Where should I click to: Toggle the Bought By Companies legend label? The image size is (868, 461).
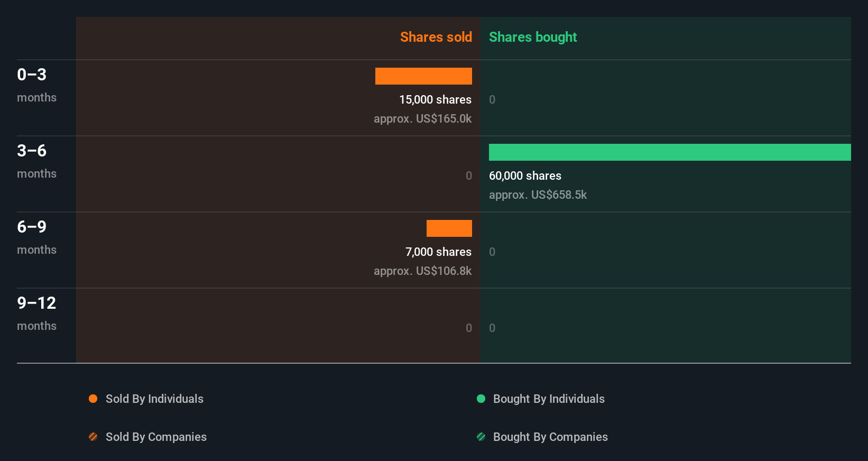(550, 437)
